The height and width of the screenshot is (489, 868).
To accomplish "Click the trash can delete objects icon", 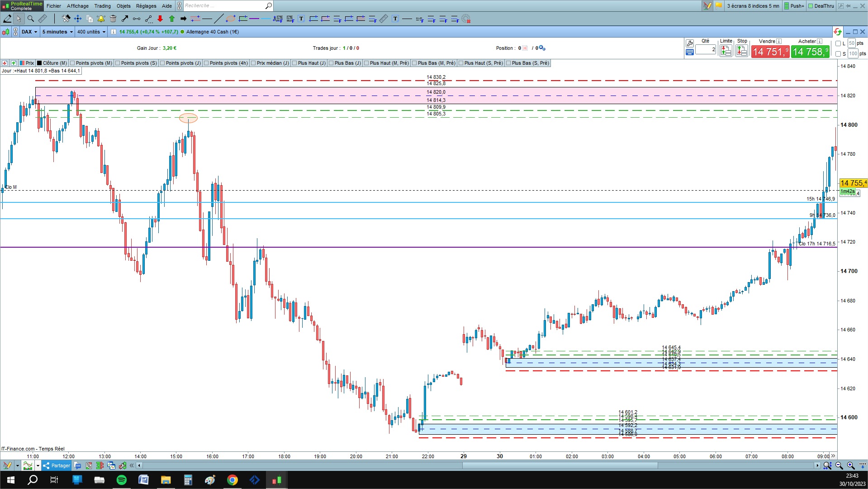I will coord(113,19).
